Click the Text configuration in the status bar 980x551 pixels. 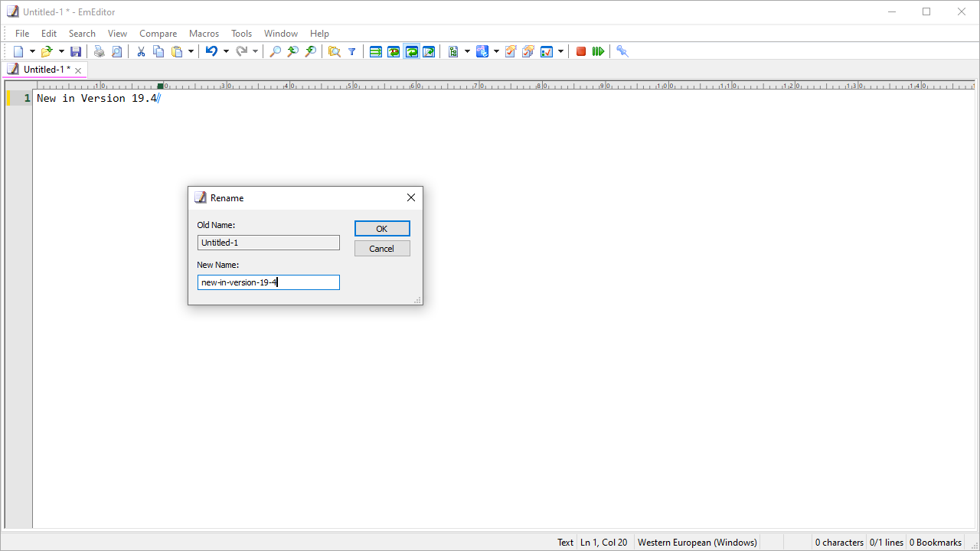(565, 543)
